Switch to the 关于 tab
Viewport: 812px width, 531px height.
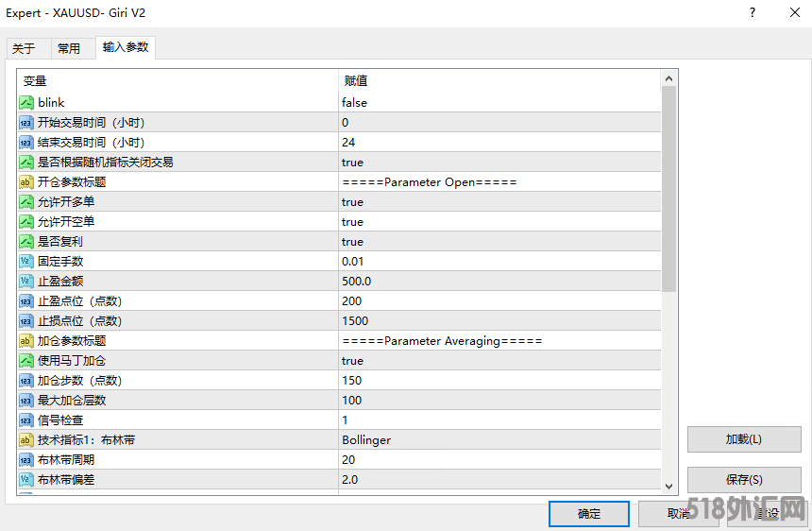click(x=24, y=48)
